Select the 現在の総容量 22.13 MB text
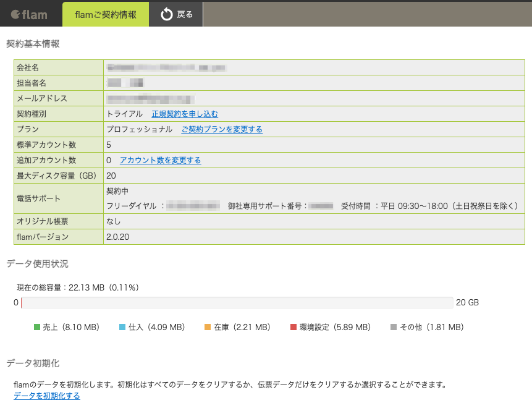 tap(78, 288)
